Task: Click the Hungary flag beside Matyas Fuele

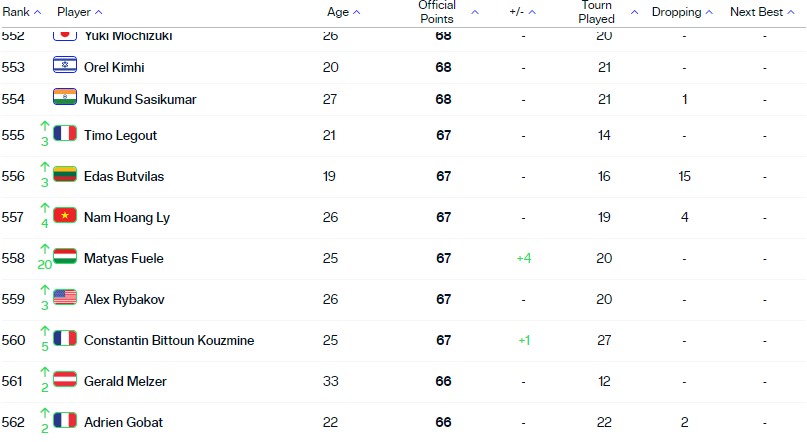Action: [x=65, y=256]
